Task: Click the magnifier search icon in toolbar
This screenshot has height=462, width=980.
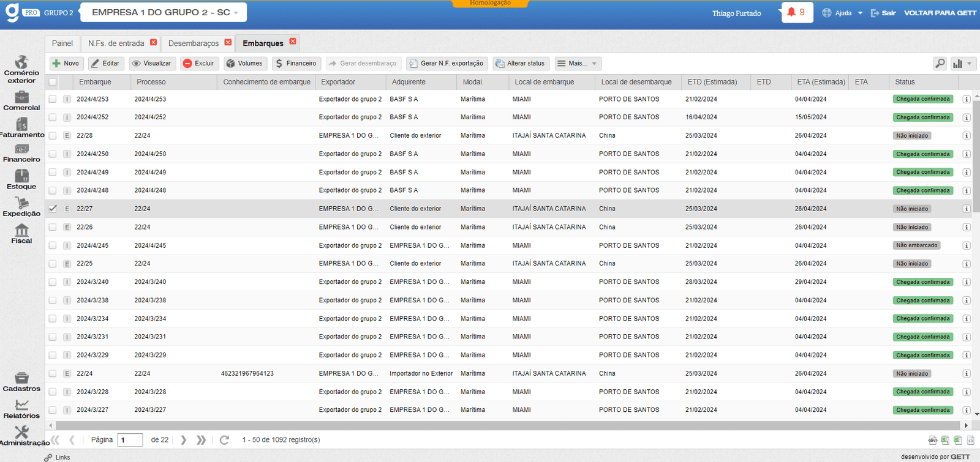Action: click(x=940, y=63)
